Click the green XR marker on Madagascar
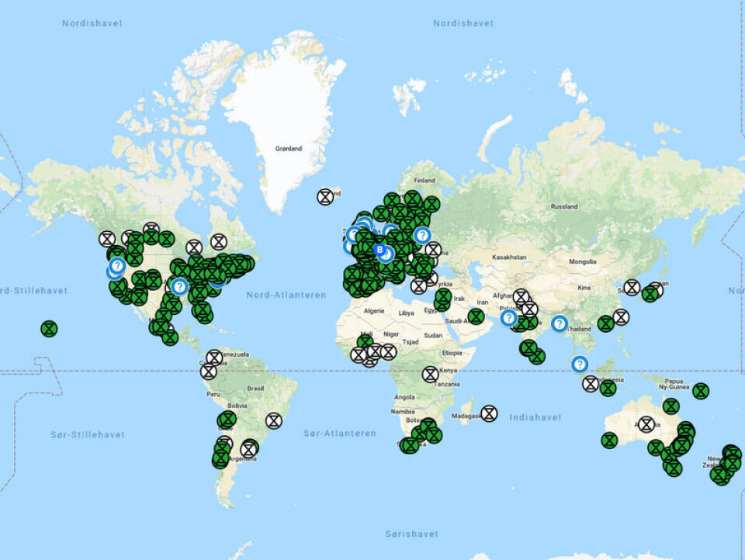Screen dimensions: 745x560 (x=489, y=413)
